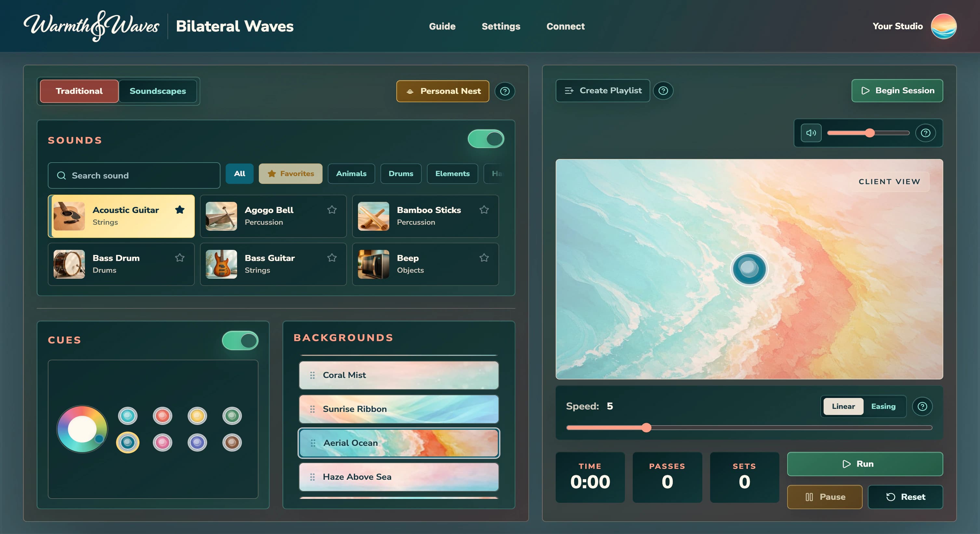Click the Create Playlist button

coord(603,91)
